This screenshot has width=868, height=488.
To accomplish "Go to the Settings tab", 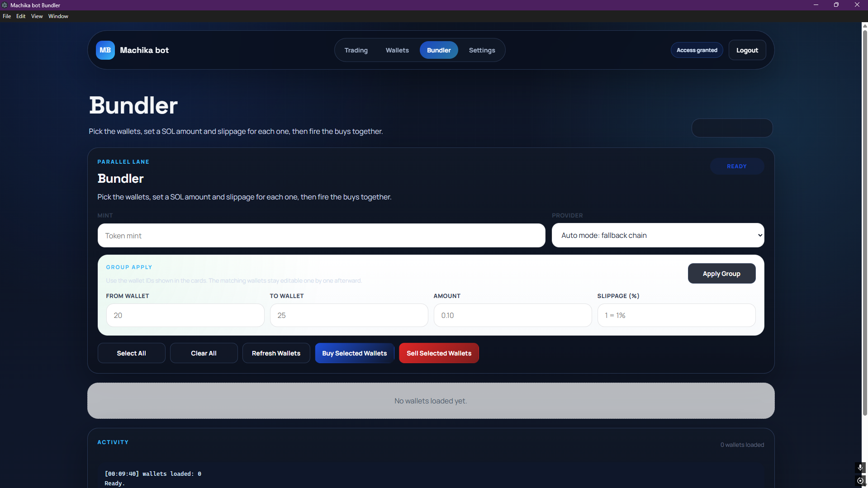I will (482, 50).
